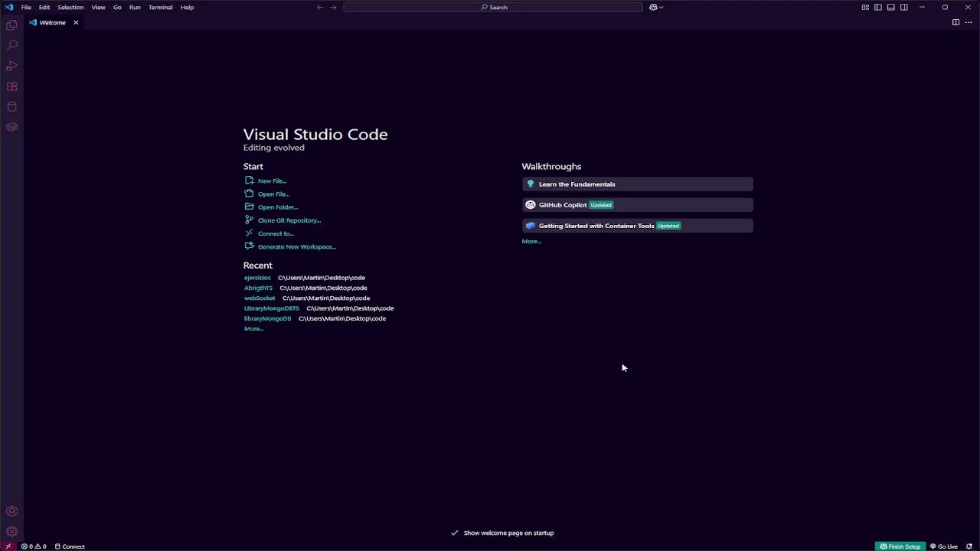
Task: Click Finish Setup in status bar
Action: pyautogui.click(x=900, y=546)
